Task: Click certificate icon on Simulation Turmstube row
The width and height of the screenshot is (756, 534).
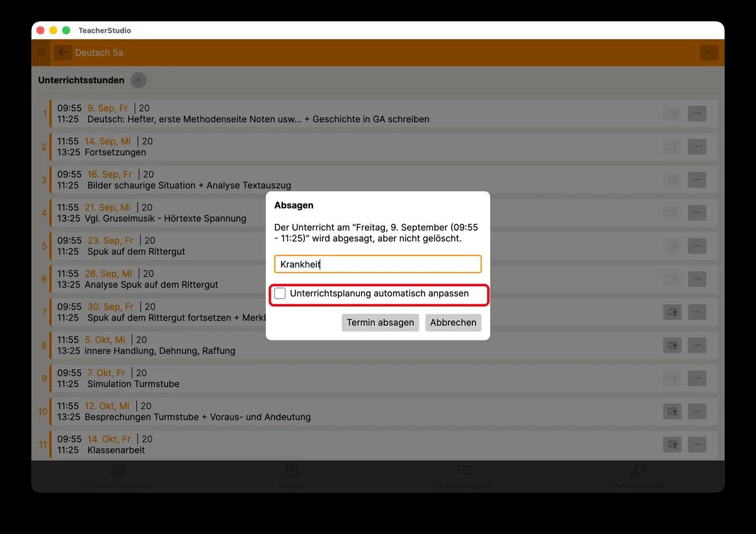Action: 672,378
